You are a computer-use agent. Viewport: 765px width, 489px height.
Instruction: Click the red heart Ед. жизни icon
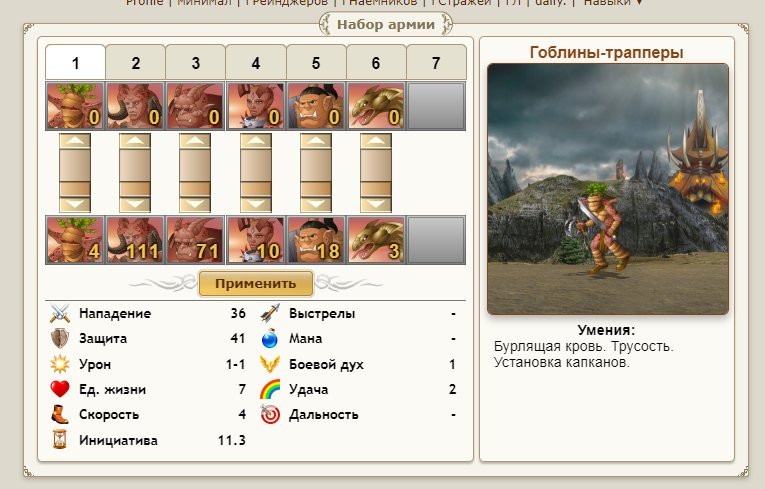coord(60,389)
